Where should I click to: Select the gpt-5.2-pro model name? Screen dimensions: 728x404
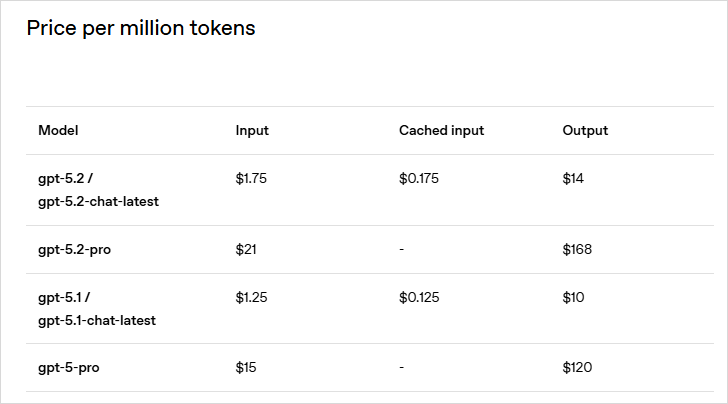click(x=74, y=249)
